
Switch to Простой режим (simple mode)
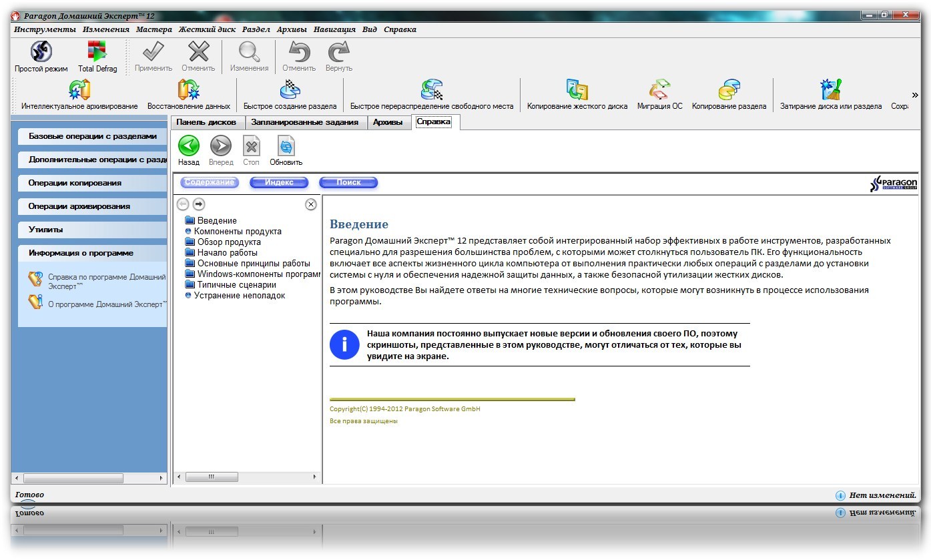[41, 52]
